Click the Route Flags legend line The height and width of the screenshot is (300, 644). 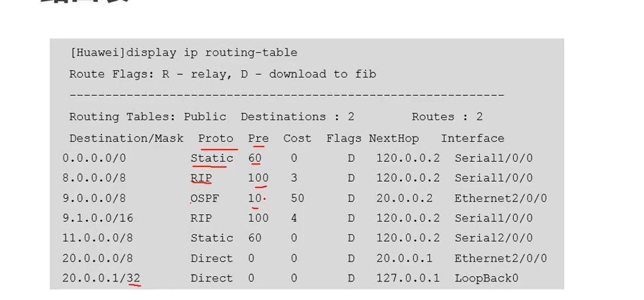point(223,74)
